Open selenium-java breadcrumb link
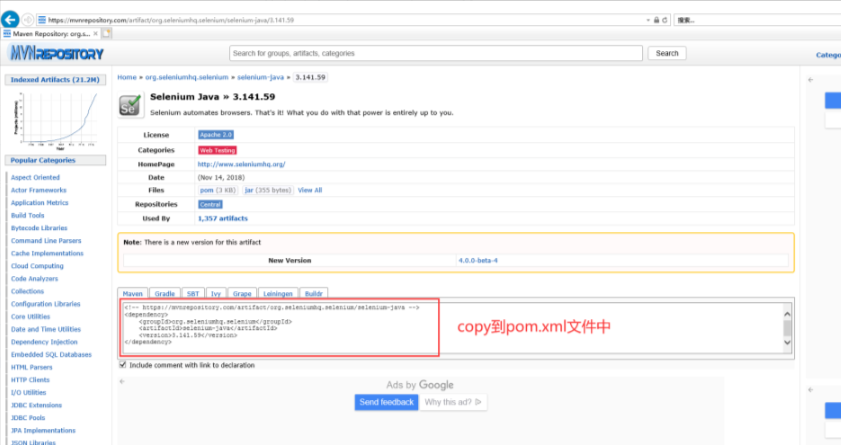841x445 pixels. 261,77
